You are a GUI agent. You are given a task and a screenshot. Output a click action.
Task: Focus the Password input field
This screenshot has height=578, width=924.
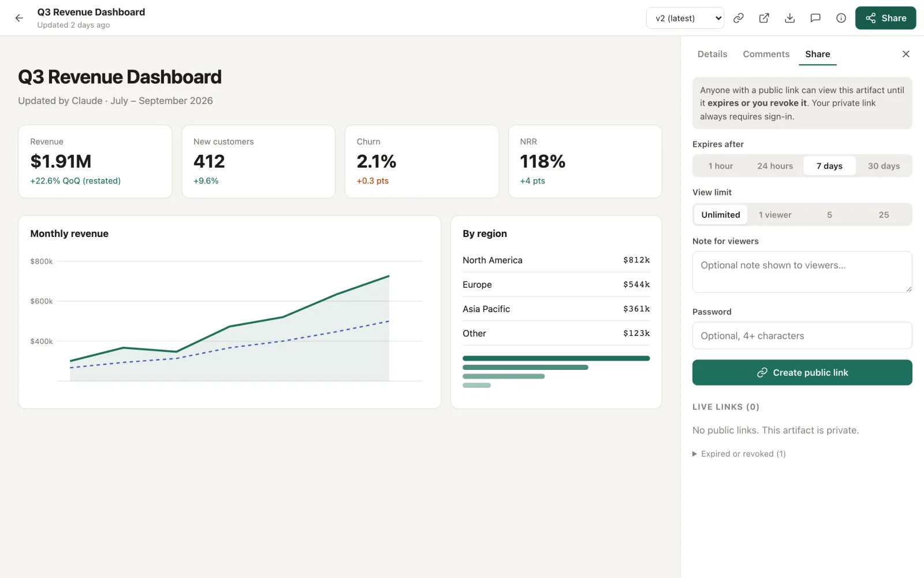[x=802, y=336]
